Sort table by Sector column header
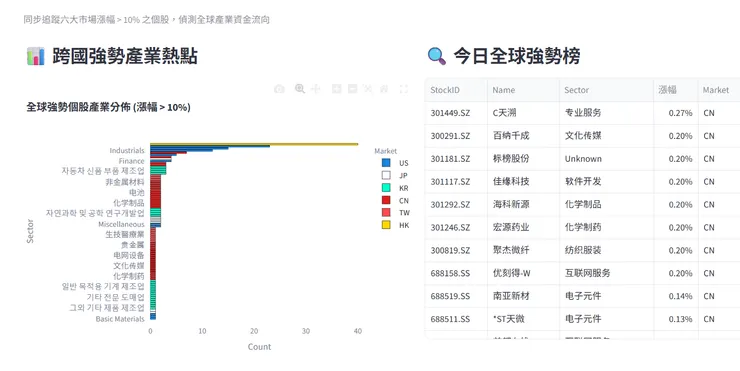The height and width of the screenshot is (371, 740). pyautogui.click(x=606, y=90)
